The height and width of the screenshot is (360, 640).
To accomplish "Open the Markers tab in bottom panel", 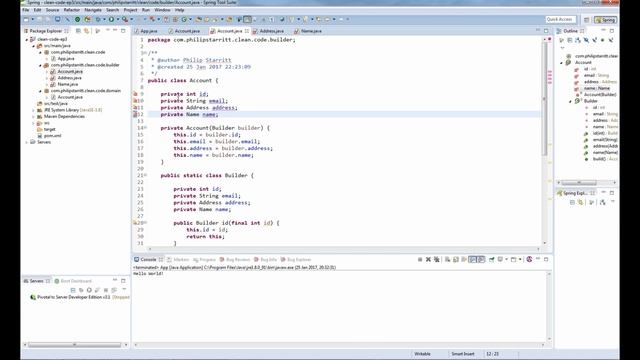I will 181,260.
